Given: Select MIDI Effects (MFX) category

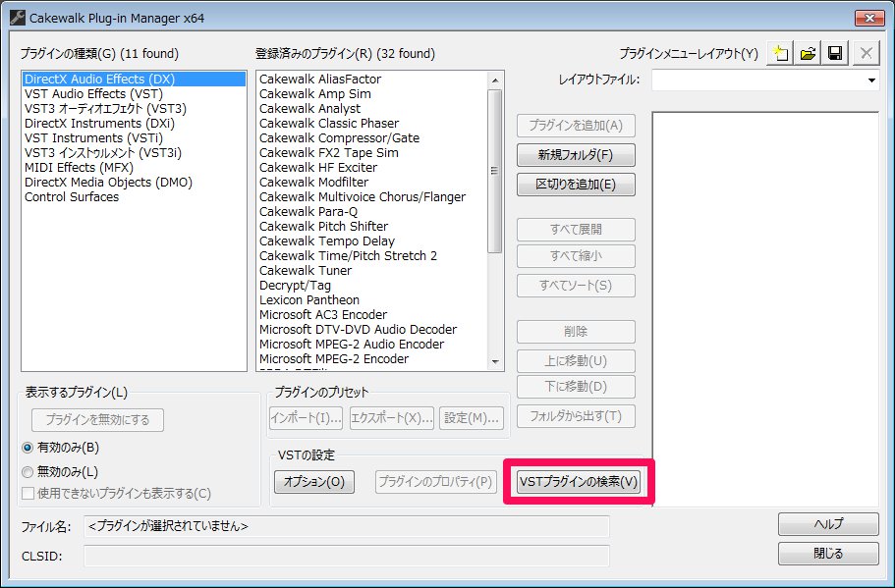Looking at the screenshot, I should click(x=134, y=168).
